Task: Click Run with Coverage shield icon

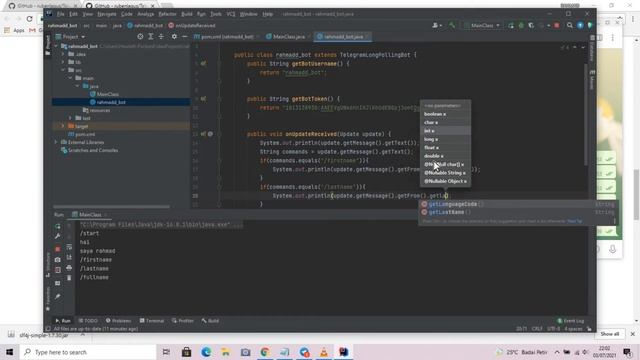Action: (x=531, y=25)
